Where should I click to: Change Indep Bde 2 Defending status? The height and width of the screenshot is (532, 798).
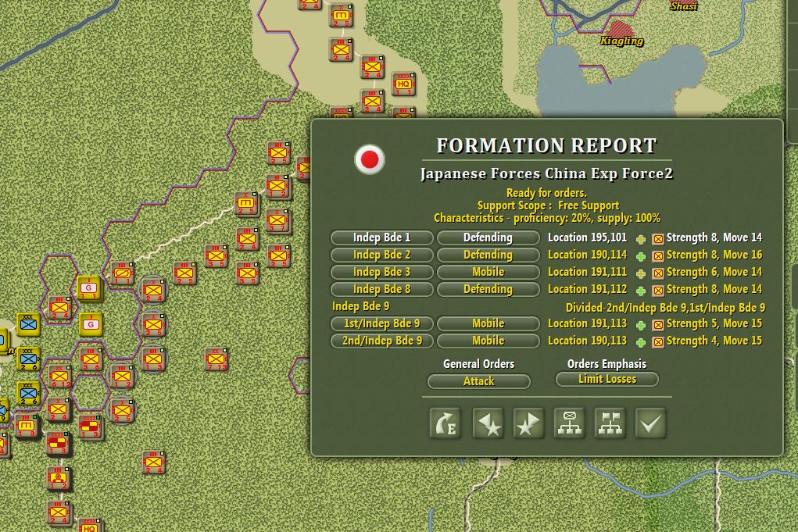488,255
